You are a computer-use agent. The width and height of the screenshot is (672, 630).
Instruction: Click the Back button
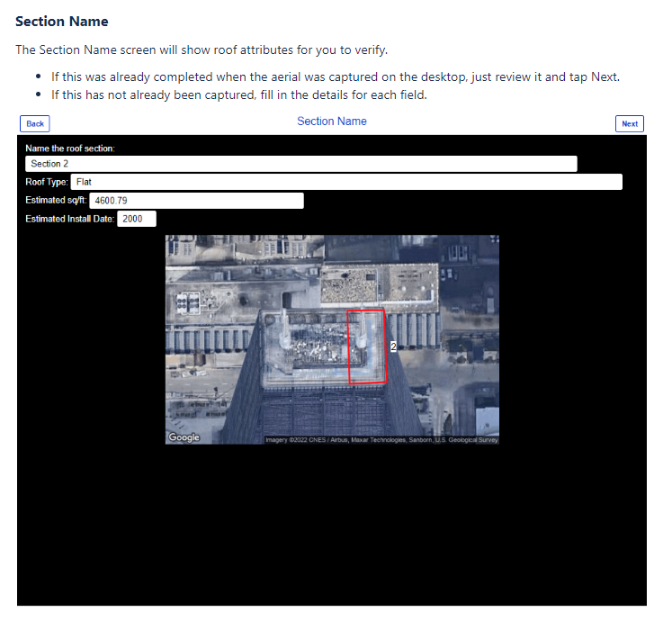tap(35, 123)
